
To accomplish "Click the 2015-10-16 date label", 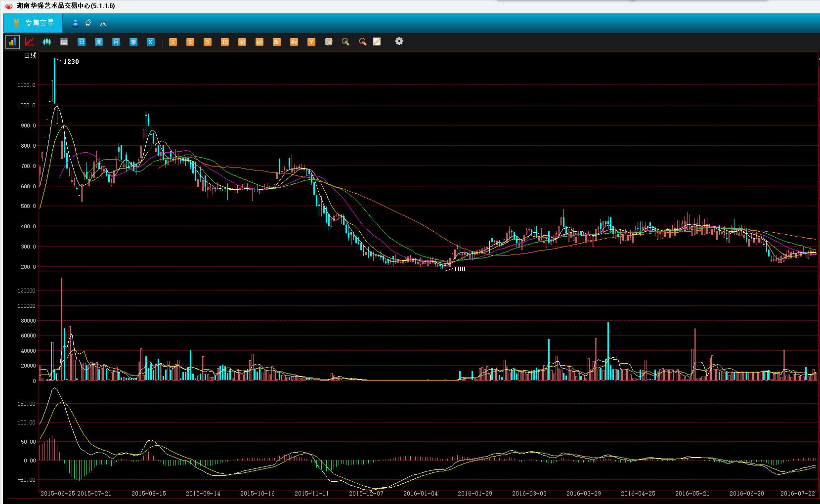I will tap(258, 494).
